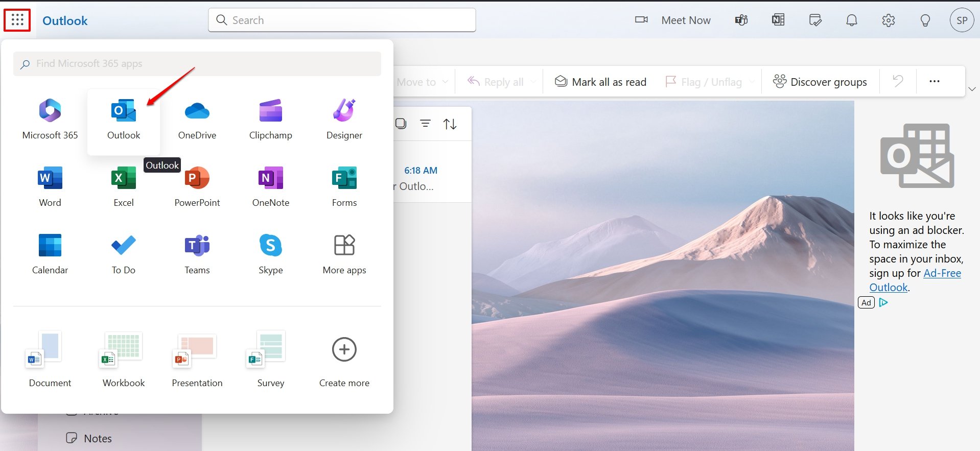The height and width of the screenshot is (451, 980).
Task: Open PowerPoint app
Action: point(197,187)
